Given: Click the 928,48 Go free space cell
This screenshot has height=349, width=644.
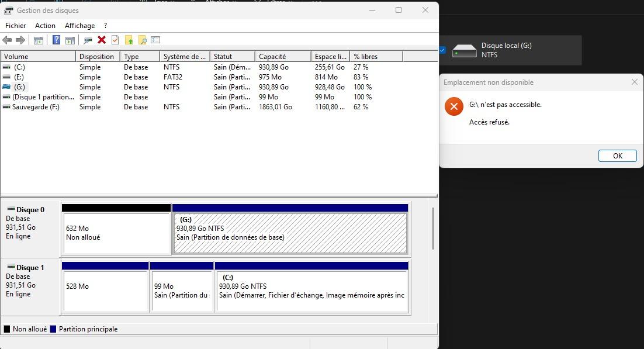Looking at the screenshot, I should (330, 87).
